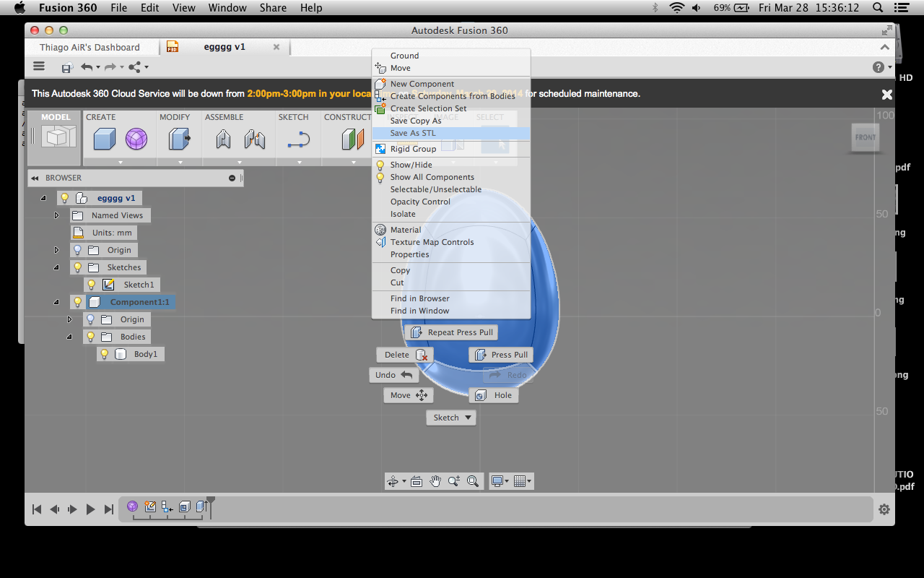The width and height of the screenshot is (924, 578).
Task: Toggle visibility bulb of Component1:1
Action: (77, 302)
